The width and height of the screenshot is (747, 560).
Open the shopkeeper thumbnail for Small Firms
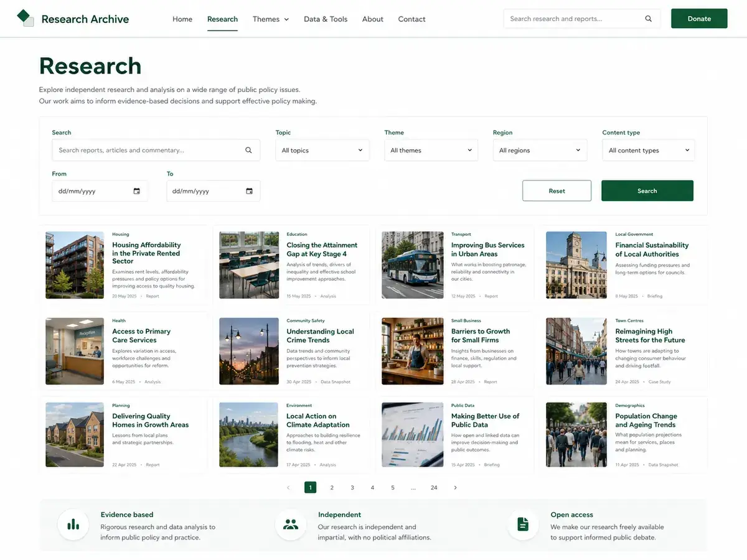click(411, 351)
